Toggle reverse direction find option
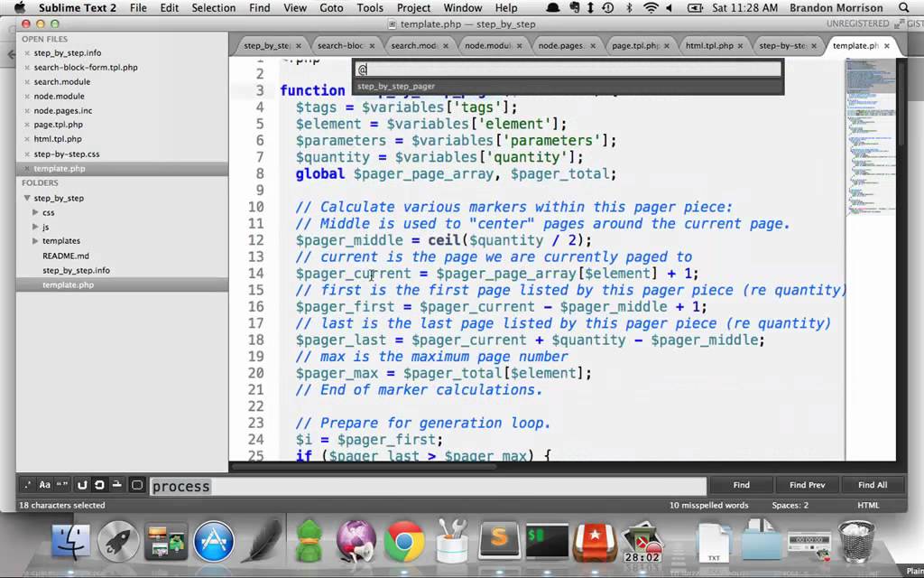The width and height of the screenshot is (924, 578). pyautogui.click(x=82, y=485)
